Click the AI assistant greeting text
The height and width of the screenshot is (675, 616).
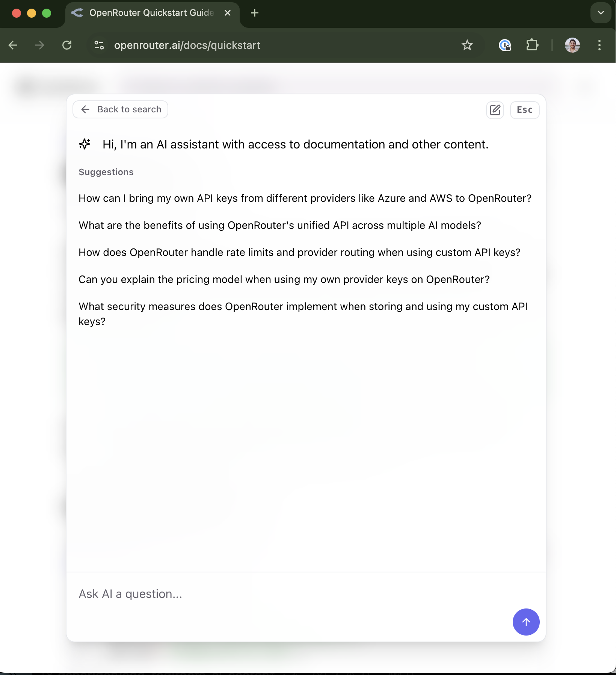pos(296,145)
